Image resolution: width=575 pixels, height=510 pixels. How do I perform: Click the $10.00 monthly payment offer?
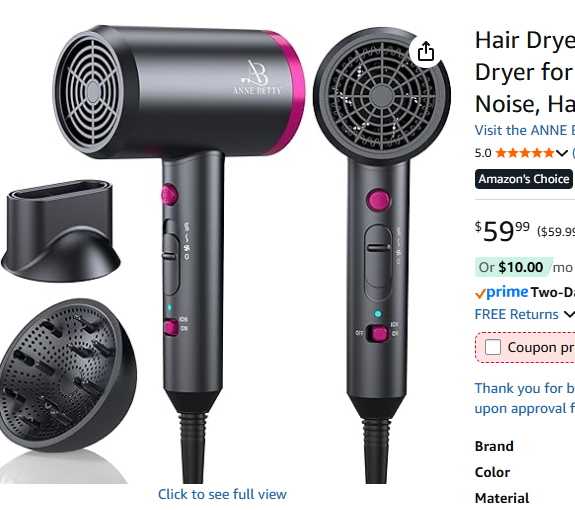514,267
